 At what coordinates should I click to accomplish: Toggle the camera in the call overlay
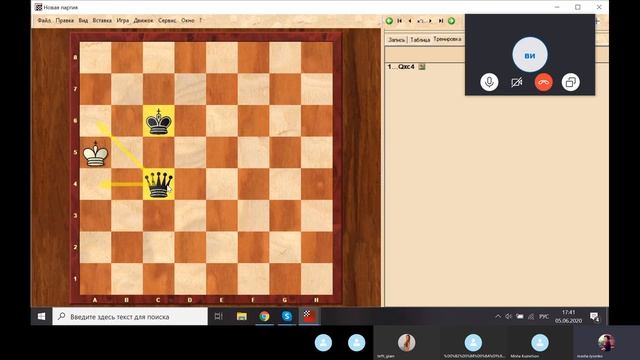[516, 82]
